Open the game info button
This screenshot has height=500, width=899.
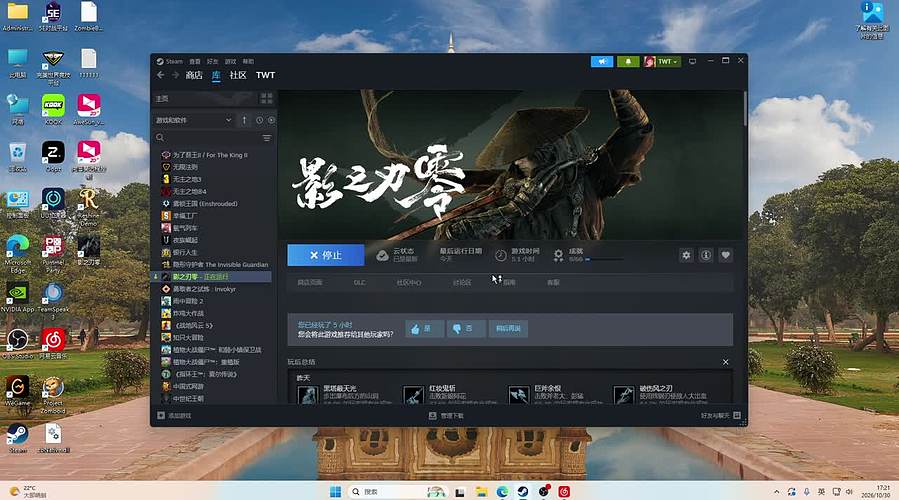[x=706, y=255]
